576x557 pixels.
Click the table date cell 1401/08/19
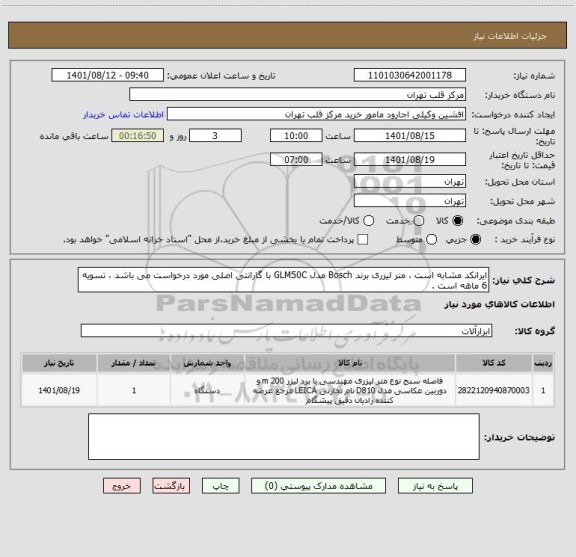pos(59,390)
